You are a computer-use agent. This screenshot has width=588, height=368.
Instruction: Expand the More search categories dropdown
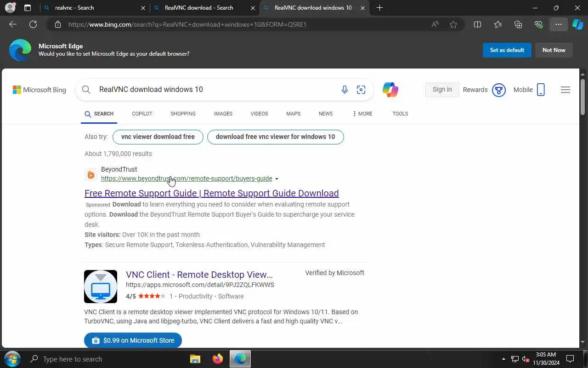[x=362, y=114]
